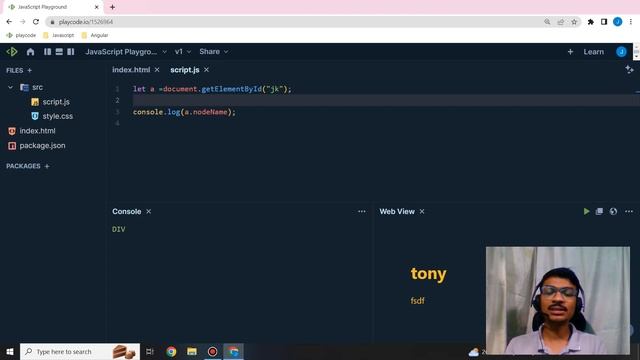640x360 pixels.
Task: Open the PlayCode user avatar menu
Action: 621,52
